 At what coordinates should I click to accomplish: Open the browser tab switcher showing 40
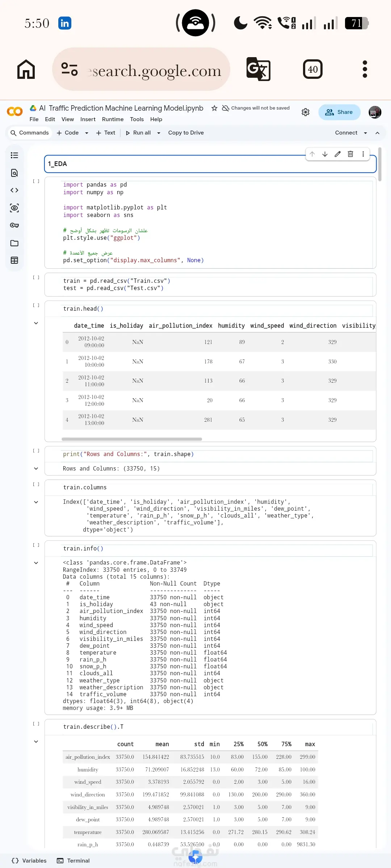(x=313, y=69)
